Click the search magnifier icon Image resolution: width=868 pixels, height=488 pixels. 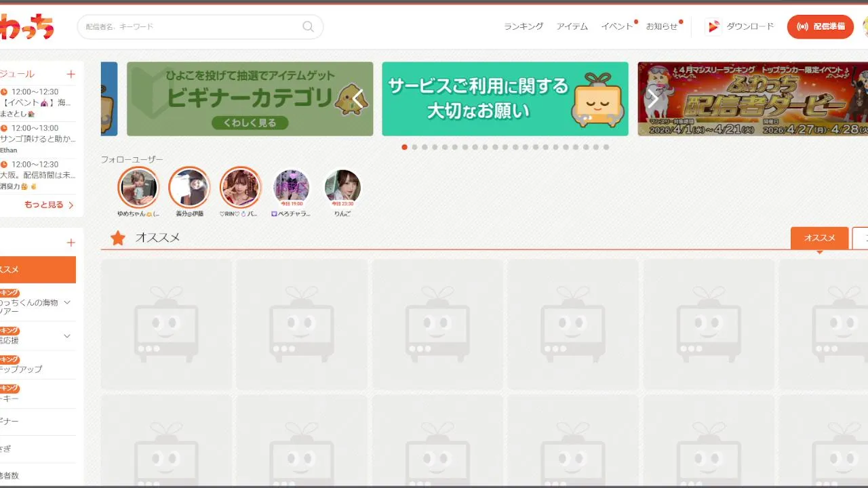[x=308, y=26]
